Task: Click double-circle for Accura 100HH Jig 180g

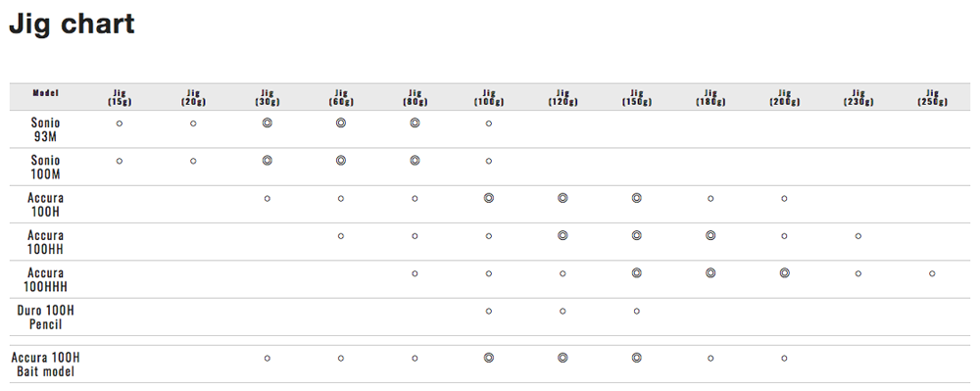Action: point(710,235)
